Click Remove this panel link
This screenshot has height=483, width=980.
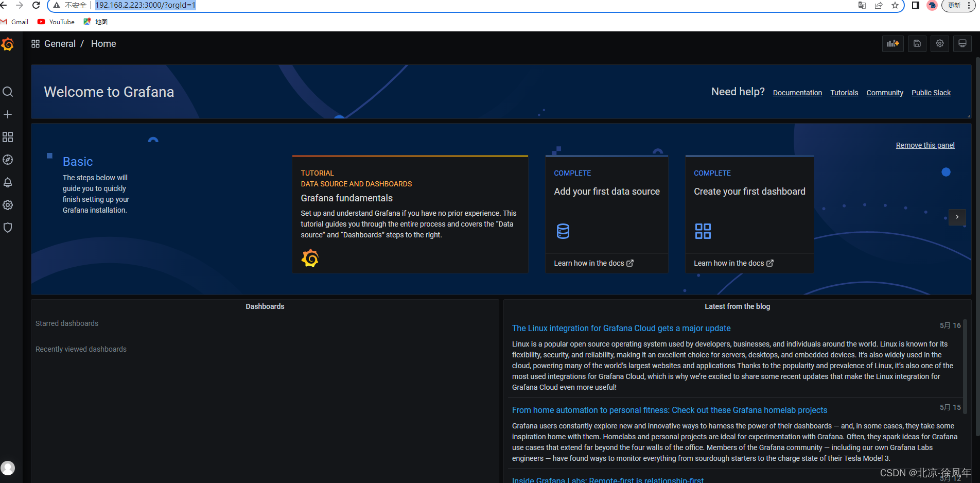[x=925, y=145]
